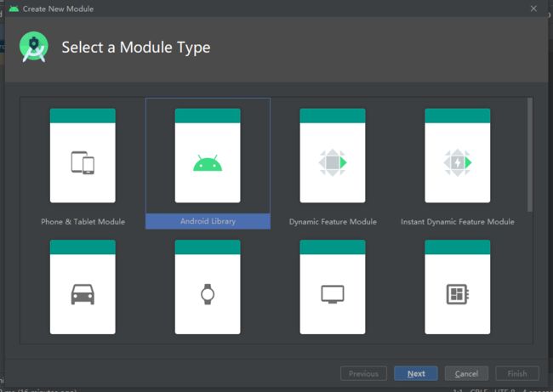553x392 pixels.
Task: Click the Android icon in the title bar
Action: [14, 9]
